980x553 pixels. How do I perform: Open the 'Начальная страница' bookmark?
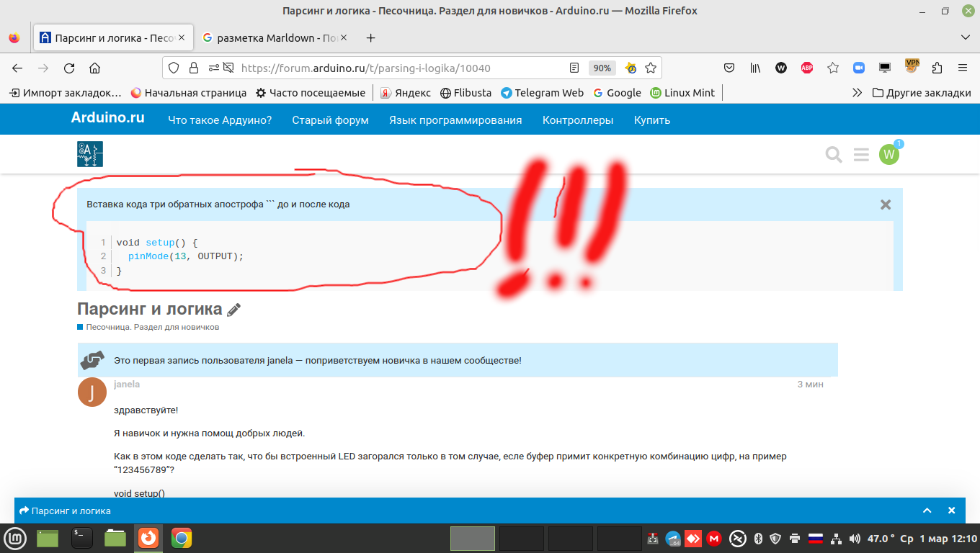[x=188, y=92]
